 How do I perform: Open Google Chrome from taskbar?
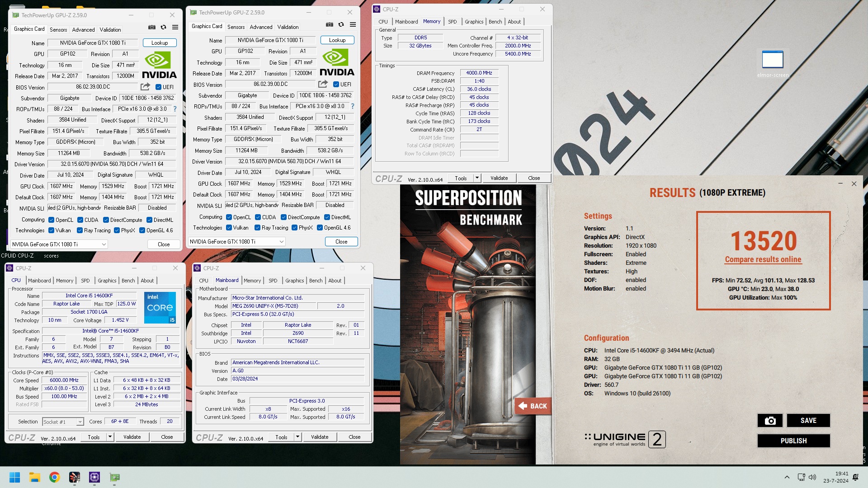pos(55,477)
